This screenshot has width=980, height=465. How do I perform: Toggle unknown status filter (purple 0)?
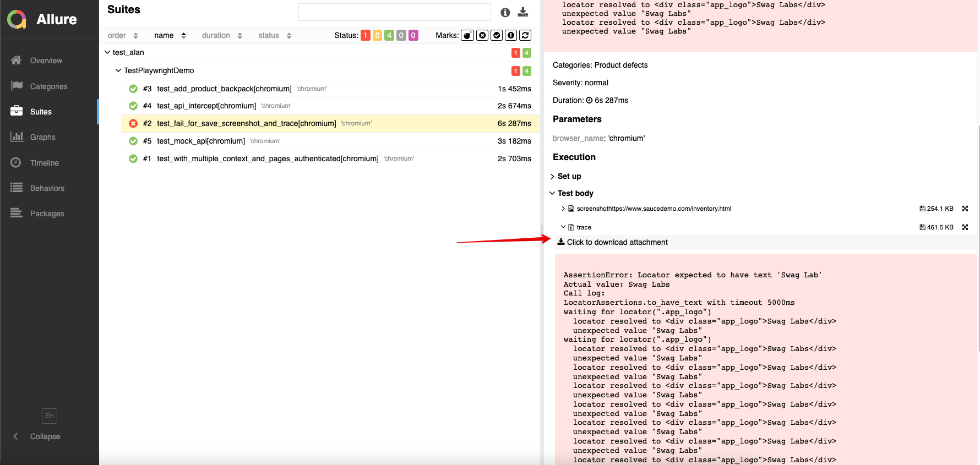(x=413, y=35)
